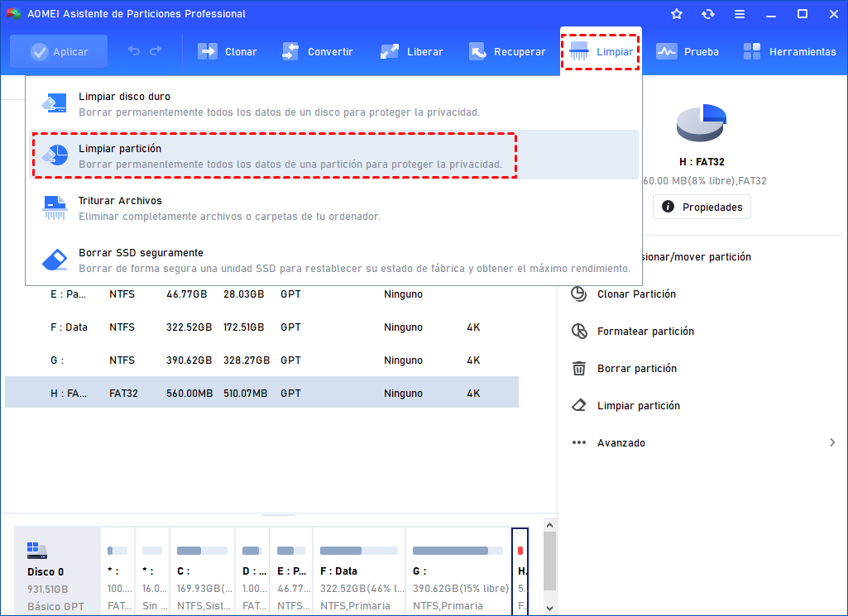Open the Recuperar toolbar menu
The height and width of the screenshot is (616, 848).
(507, 51)
